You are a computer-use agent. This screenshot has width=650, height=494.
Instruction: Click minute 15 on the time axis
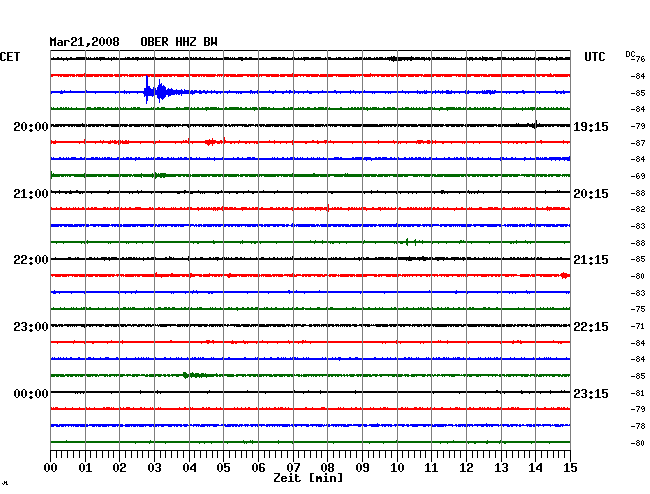click(x=570, y=468)
